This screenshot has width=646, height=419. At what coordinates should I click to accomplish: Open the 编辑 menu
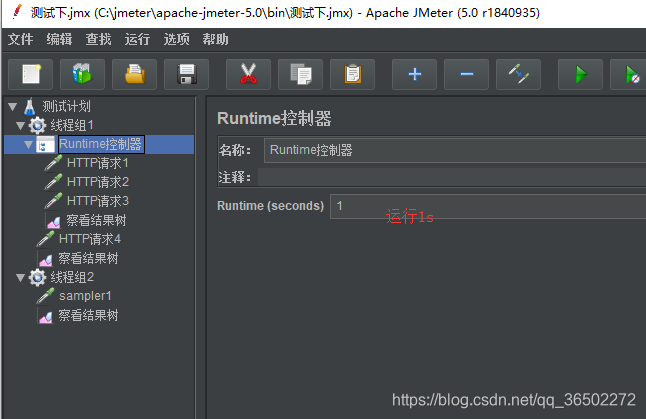[x=59, y=39]
